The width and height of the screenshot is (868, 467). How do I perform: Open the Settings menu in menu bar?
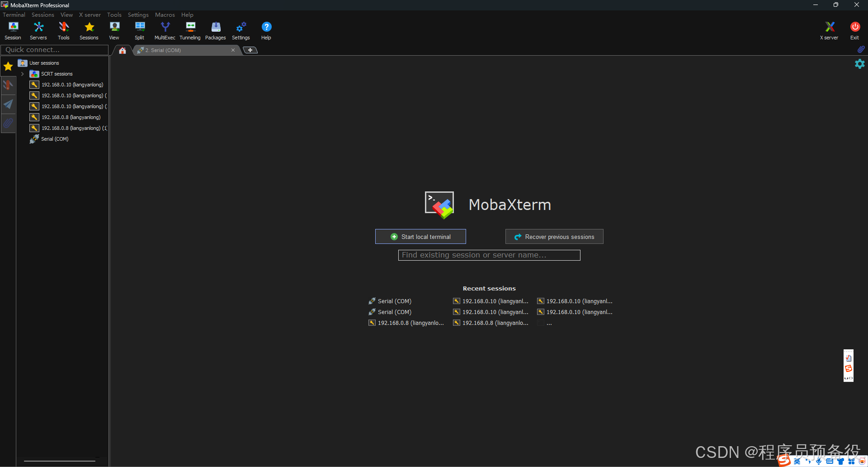138,15
